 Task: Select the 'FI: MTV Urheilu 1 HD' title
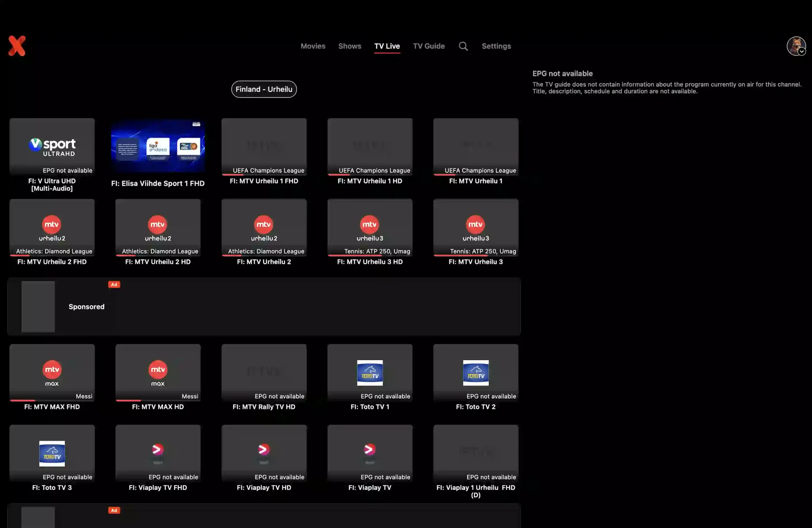[370, 181]
